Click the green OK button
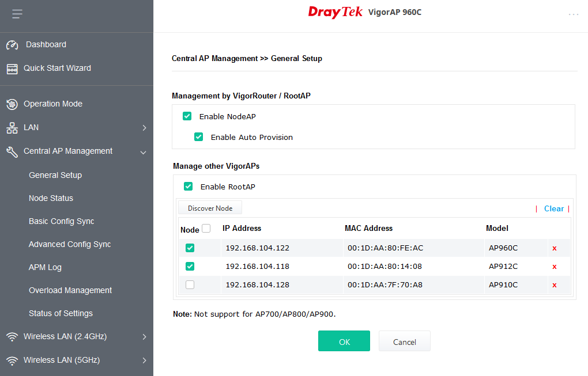 click(x=344, y=341)
